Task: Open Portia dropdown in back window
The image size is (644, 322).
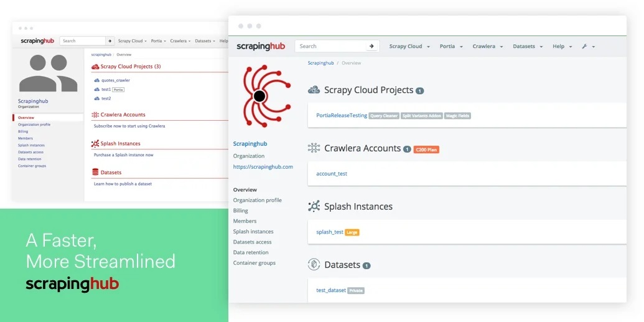Action: pos(159,41)
